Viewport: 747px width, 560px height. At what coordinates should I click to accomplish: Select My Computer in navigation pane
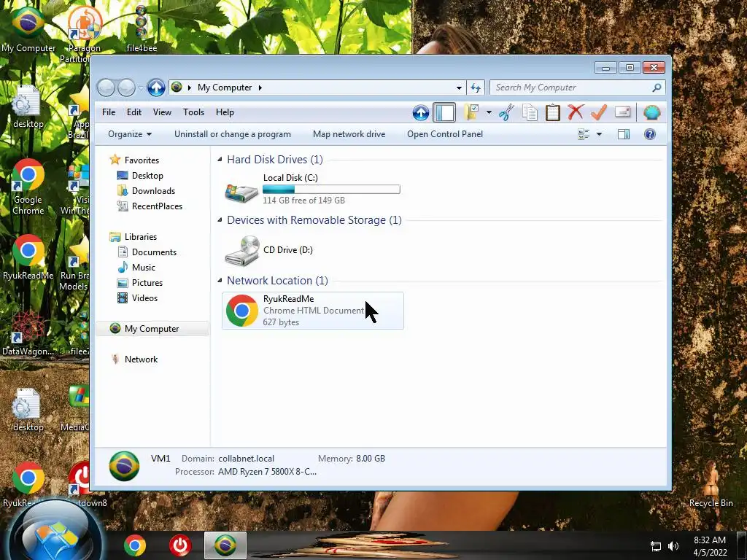[152, 329]
